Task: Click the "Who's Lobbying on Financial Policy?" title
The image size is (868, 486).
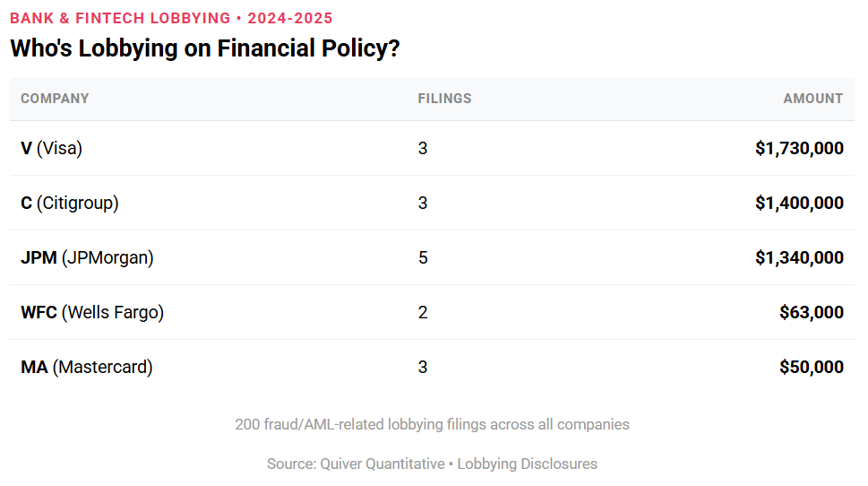Action: click(204, 48)
